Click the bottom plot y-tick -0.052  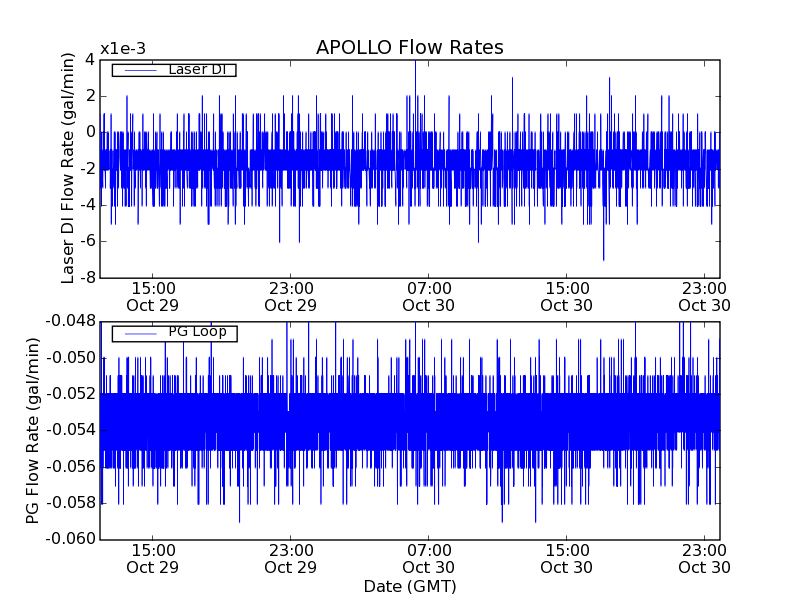click(x=71, y=394)
